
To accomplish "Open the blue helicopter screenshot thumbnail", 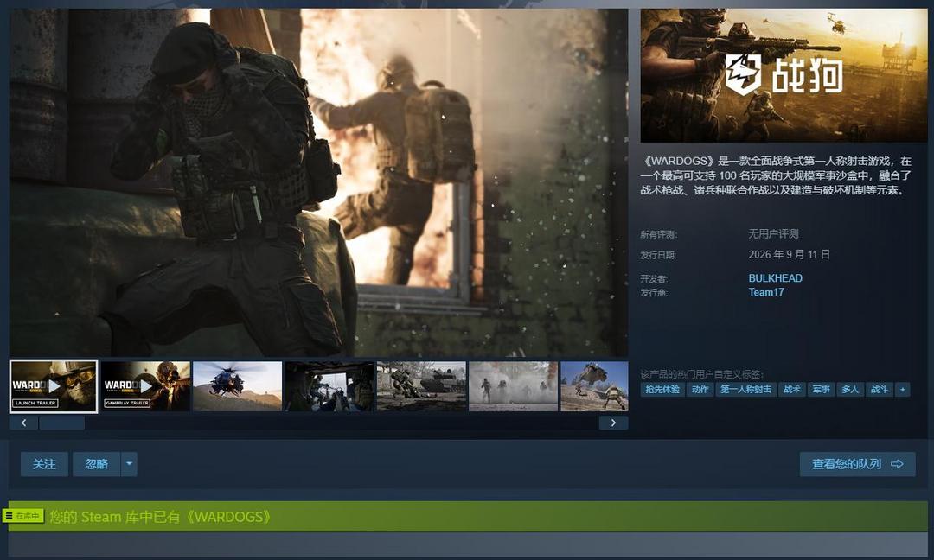I will point(238,386).
